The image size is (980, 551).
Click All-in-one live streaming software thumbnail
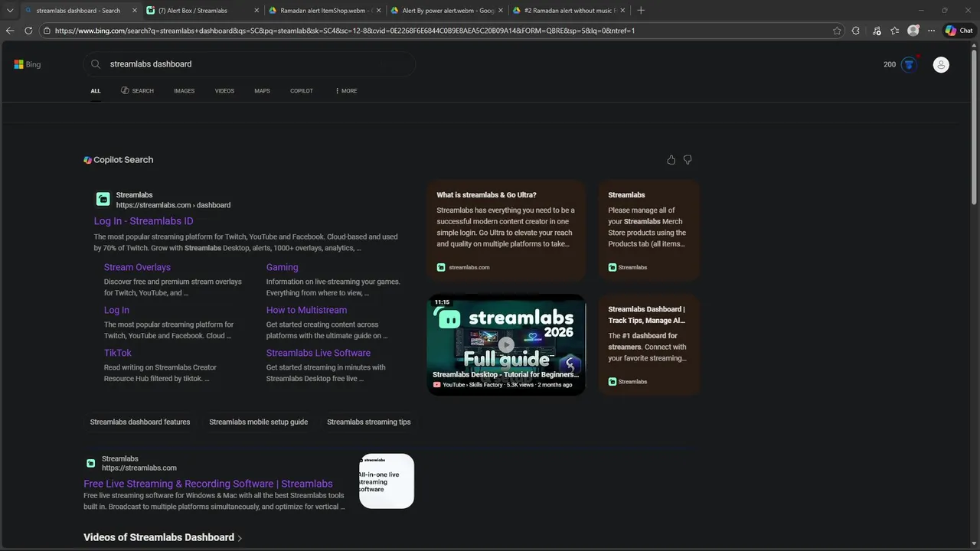tap(387, 481)
